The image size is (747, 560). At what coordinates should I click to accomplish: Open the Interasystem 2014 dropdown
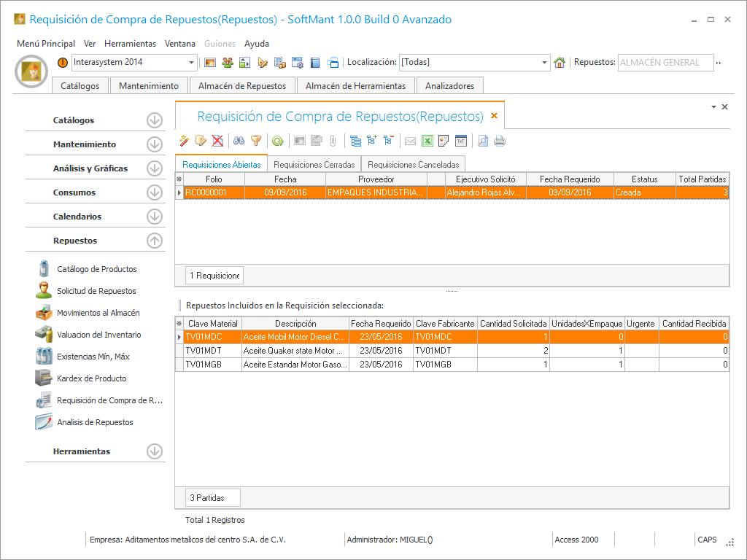192,63
